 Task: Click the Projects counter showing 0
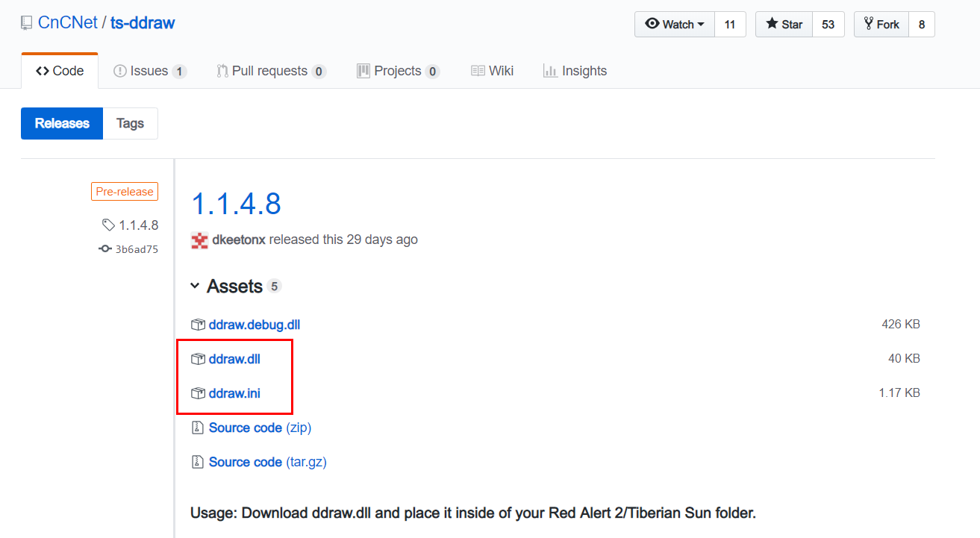[x=432, y=72]
